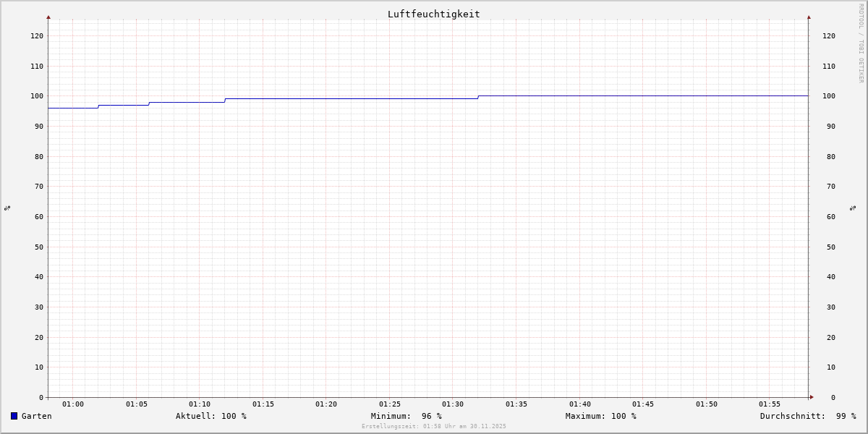The width and height of the screenshot is (868, 434).
Task: Click the Erstellungszeit timestamp footer text
Action: [434, 427]
